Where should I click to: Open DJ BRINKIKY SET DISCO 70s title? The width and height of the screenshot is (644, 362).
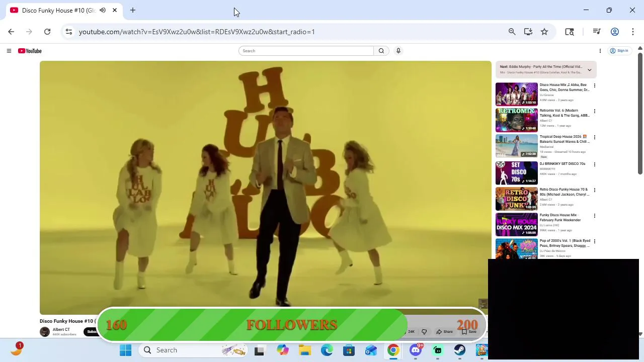point(562,164)
